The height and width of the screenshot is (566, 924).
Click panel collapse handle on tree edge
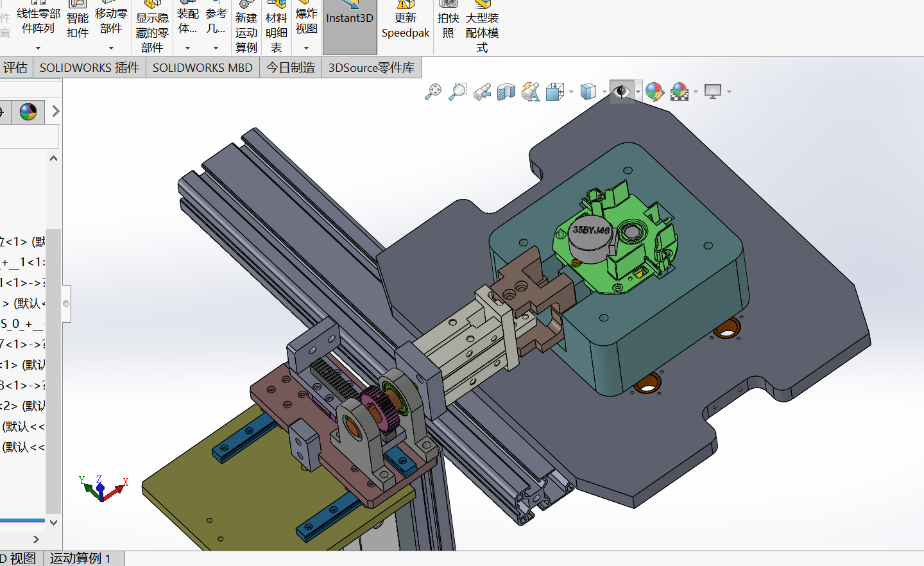[x=66, y=304]
